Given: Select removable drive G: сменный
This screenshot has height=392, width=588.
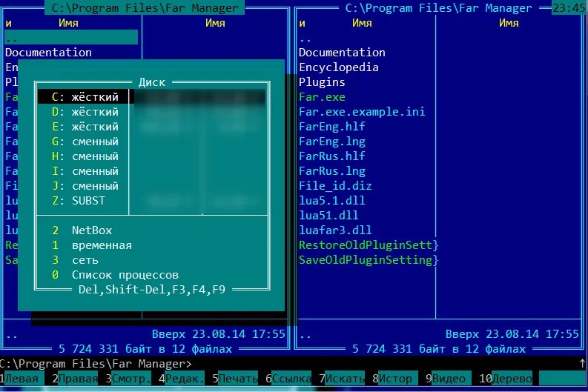Looking at the screenshot, I should pyautogui.click(x=152, y=142).
